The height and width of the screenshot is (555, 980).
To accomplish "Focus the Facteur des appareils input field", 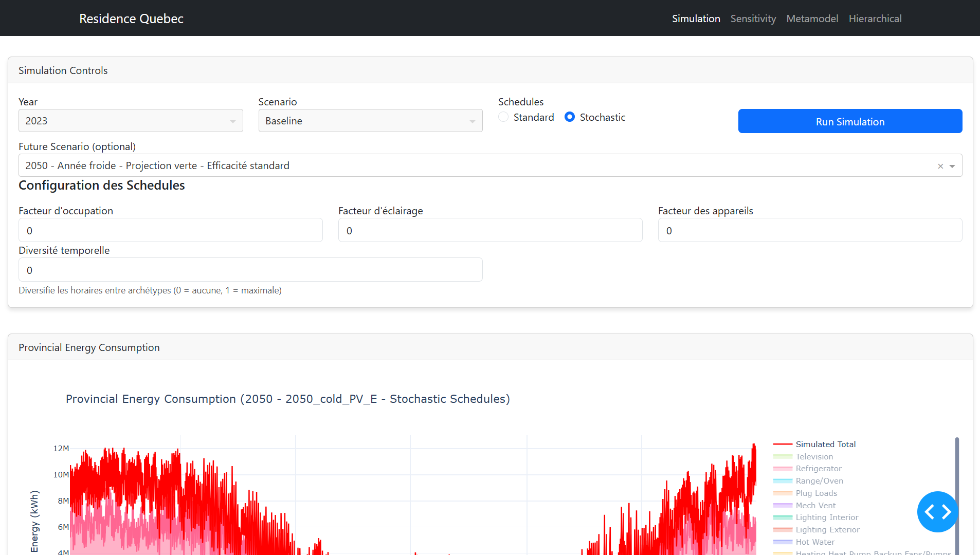I will (x=810, y=230).
